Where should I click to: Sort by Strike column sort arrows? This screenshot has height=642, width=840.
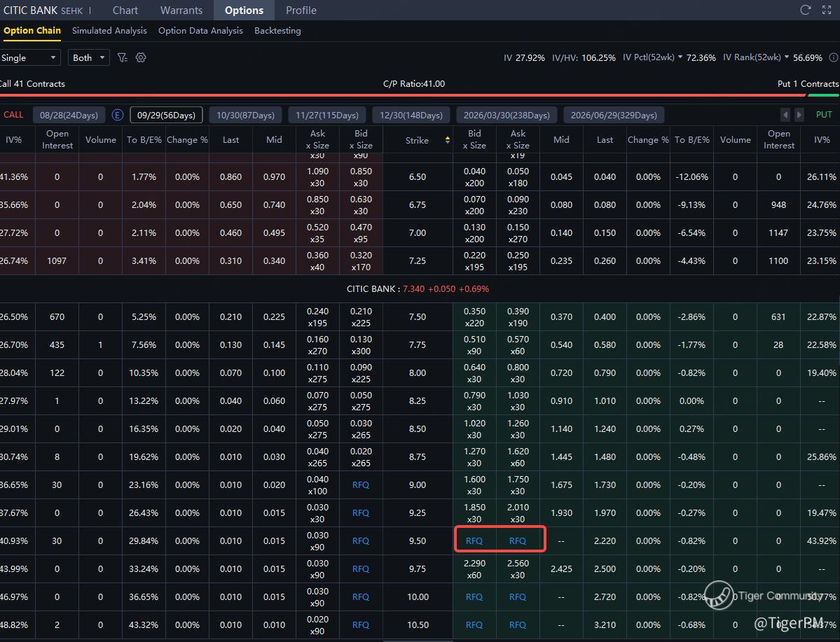tap(448, 140)
